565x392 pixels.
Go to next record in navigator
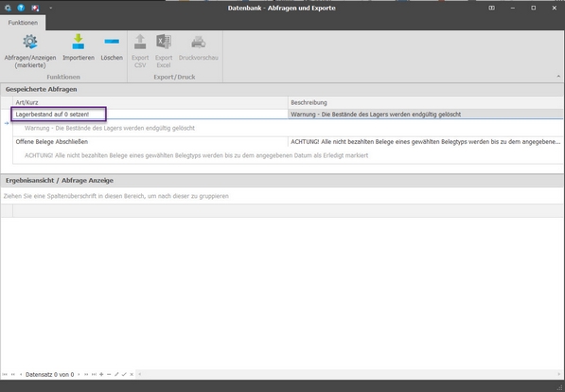pyautogui.click(x=79, y=374)
